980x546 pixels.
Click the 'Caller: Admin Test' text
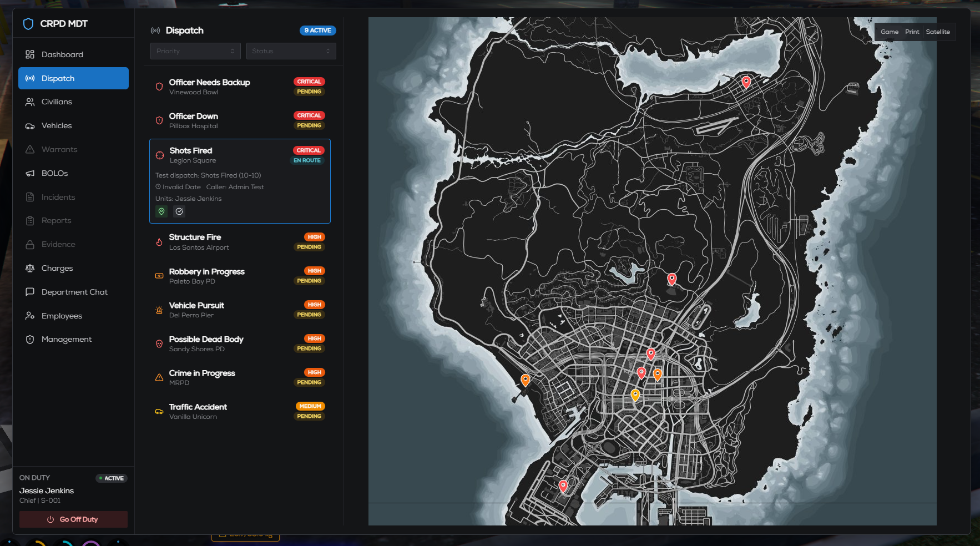(235, 187)
